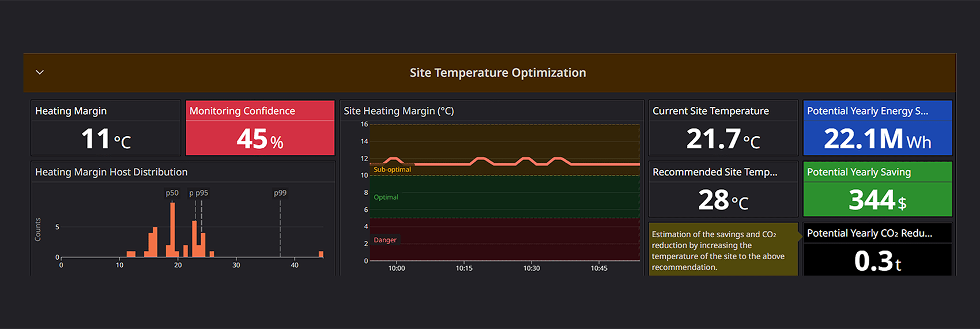Click the blue Potential Yearly Energy panel title
This screenshot has width=980, height=329.
[x=867, y=111]
